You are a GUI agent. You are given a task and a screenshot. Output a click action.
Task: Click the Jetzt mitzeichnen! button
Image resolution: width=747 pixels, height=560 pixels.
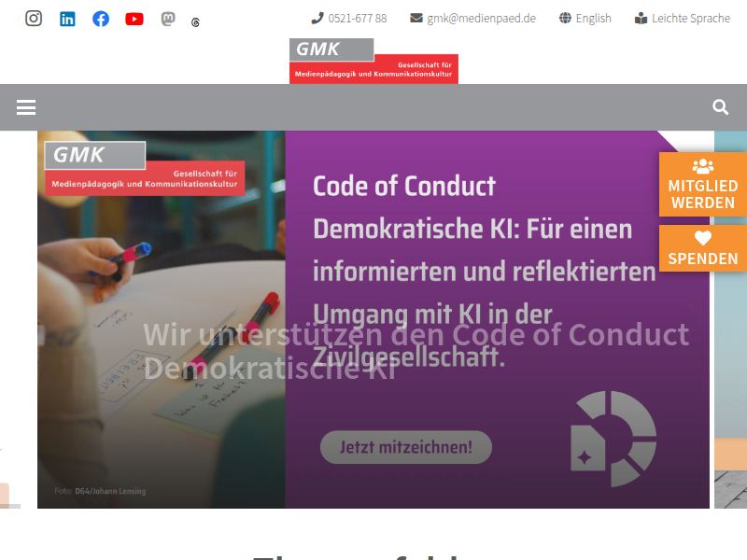(406, 447)
